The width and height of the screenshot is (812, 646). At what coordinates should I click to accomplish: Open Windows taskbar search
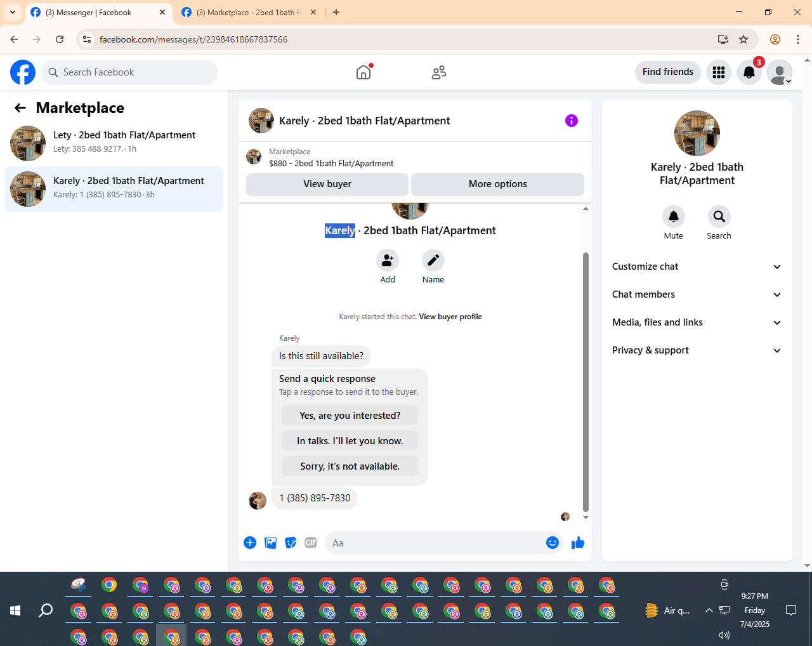46,610
